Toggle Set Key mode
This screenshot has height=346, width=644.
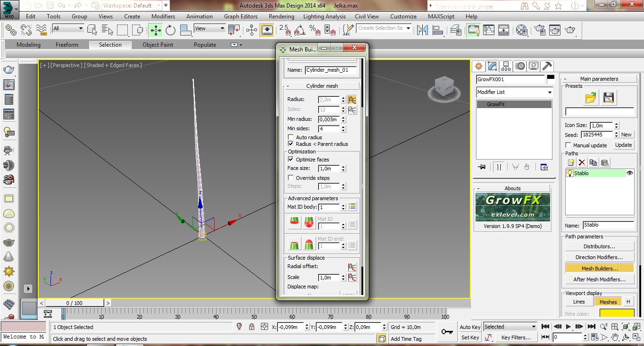pos(470,338)
